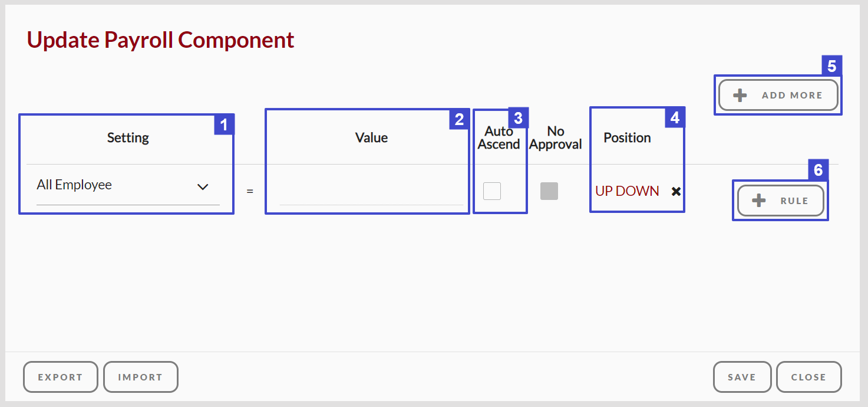Click the plus icon on Add More
Image resolution: width=868 pixels, height=407 pixels.
coord(740,96)
